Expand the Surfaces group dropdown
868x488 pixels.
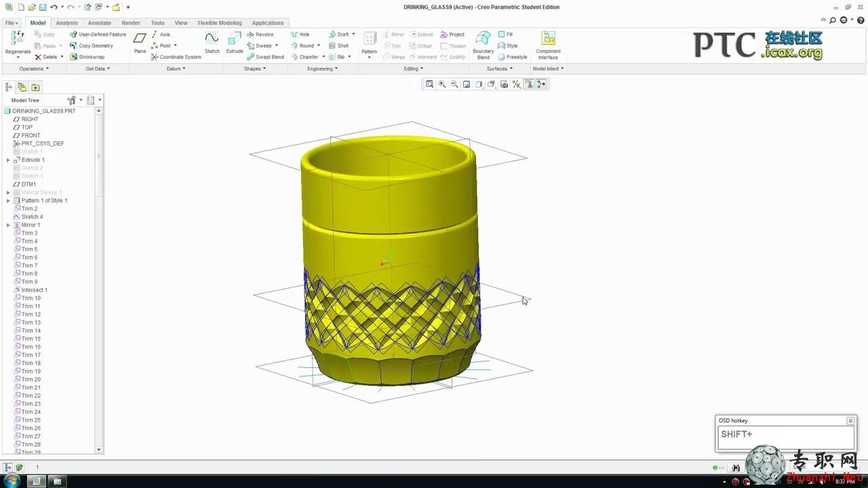499,68
